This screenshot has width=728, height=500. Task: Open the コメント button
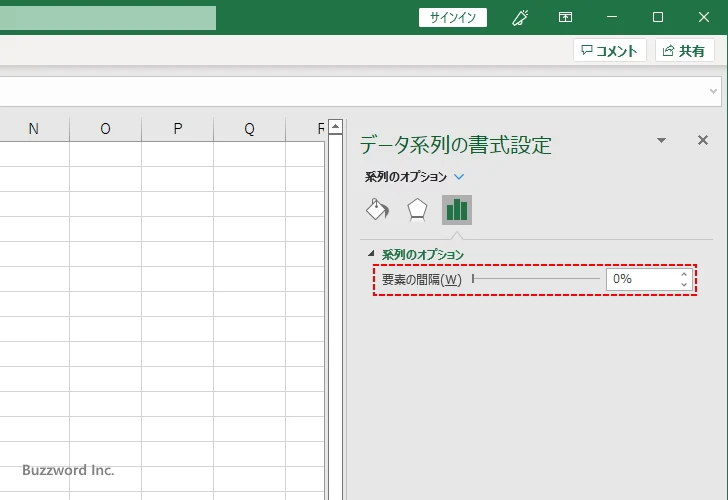610,50
